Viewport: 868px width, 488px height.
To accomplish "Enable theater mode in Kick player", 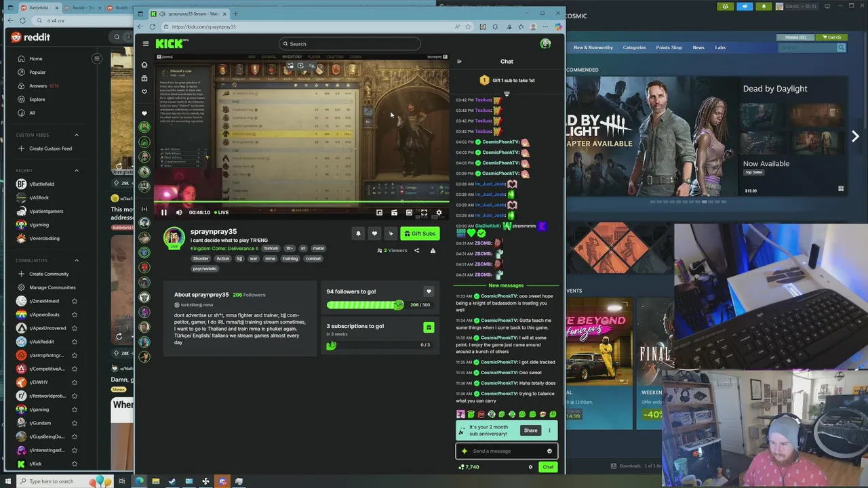I will click(x=409, y=212).
